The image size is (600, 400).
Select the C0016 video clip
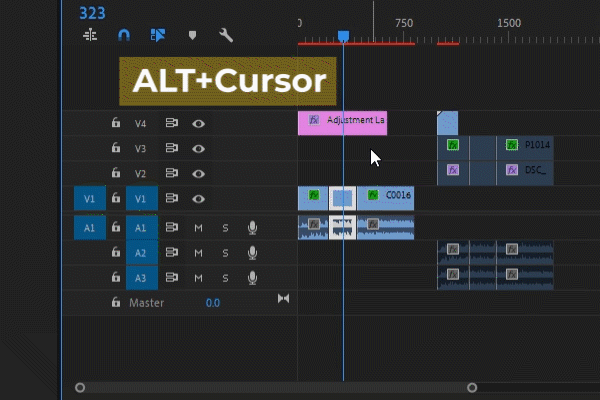(385, 198)
